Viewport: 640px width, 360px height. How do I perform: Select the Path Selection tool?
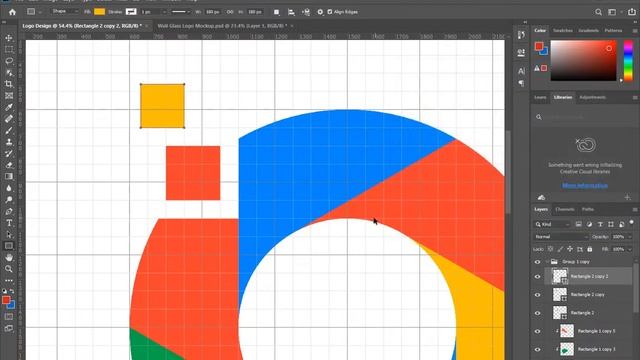(x=9, y=235)
